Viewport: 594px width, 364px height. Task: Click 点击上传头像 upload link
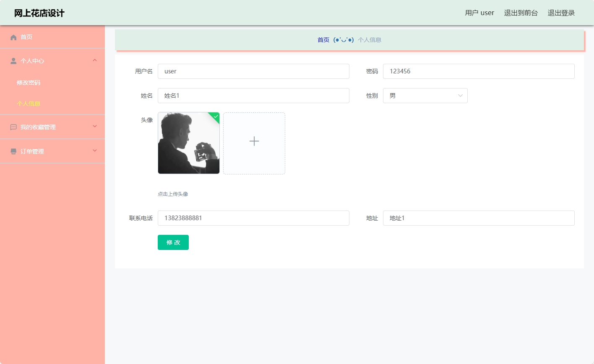pyautogui.click(x=172, y=194)
